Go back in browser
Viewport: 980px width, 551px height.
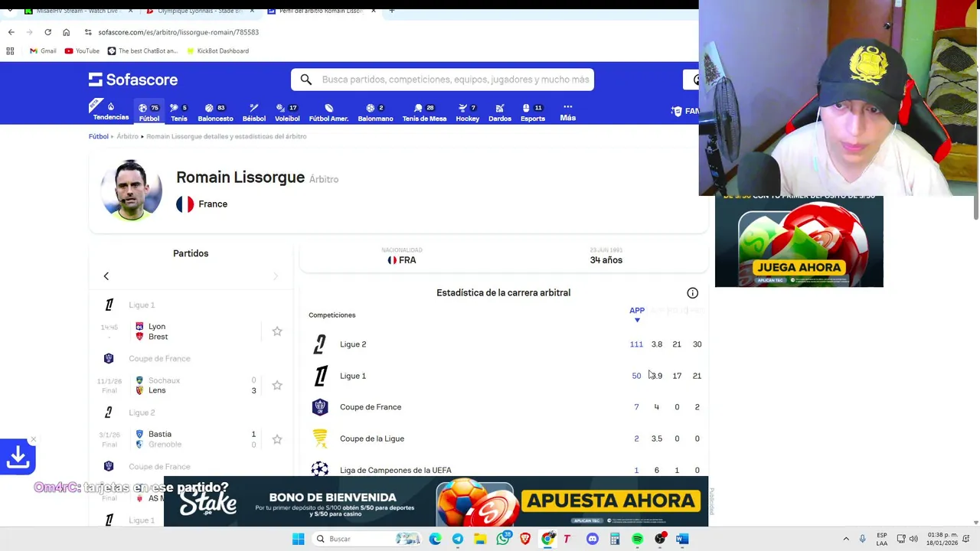[x=11, y=32]
